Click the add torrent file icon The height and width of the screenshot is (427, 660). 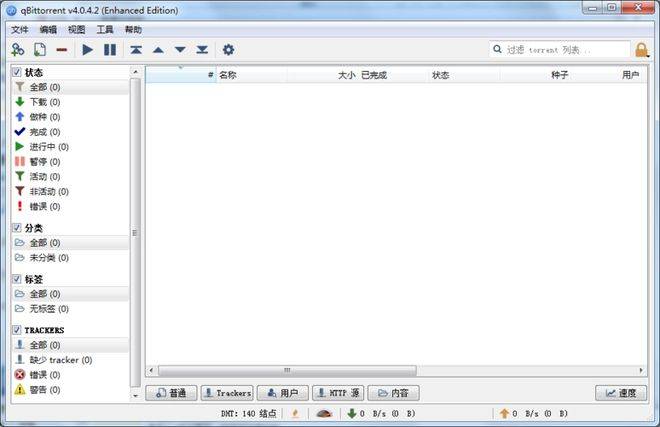click(x=40, y=50)
